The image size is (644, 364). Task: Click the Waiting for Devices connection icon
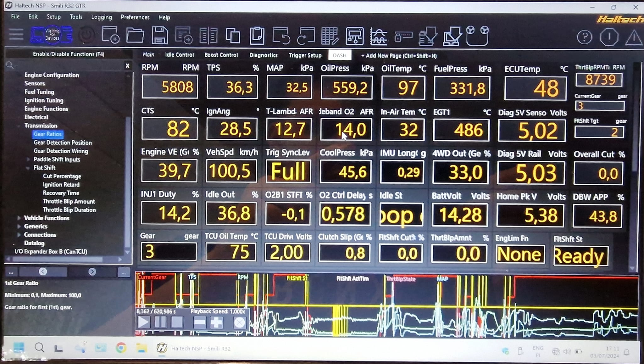tap(52, 35)
